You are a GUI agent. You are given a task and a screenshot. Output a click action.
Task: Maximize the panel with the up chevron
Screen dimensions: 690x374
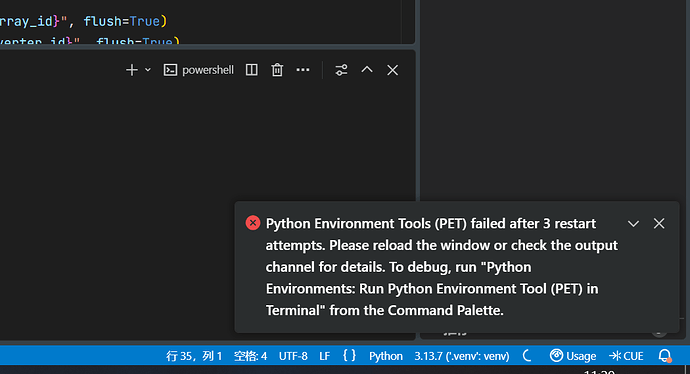pos(367,70)
